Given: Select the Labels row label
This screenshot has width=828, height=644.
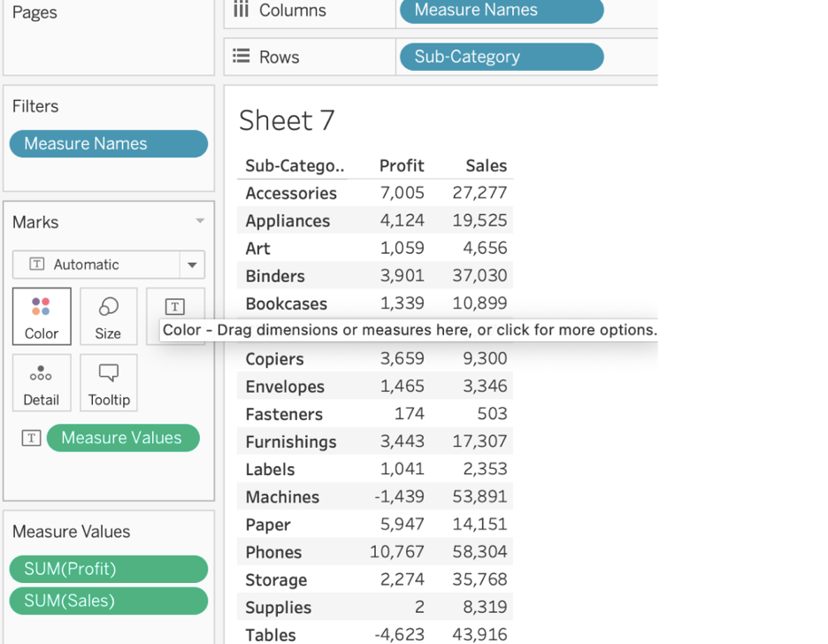Looking at the screenshot, I should tap(270, 469).
